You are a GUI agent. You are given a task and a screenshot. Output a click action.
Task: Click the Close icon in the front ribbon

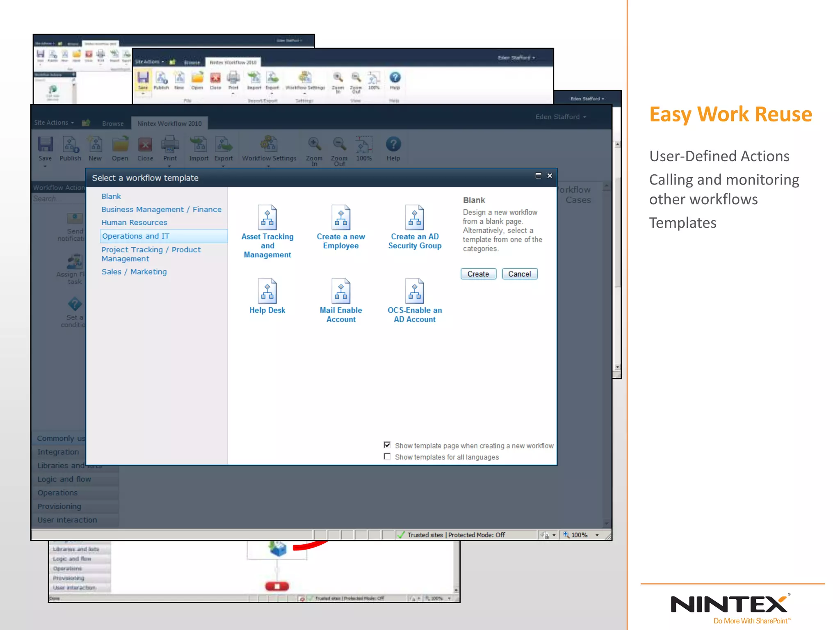pos(145,144)
